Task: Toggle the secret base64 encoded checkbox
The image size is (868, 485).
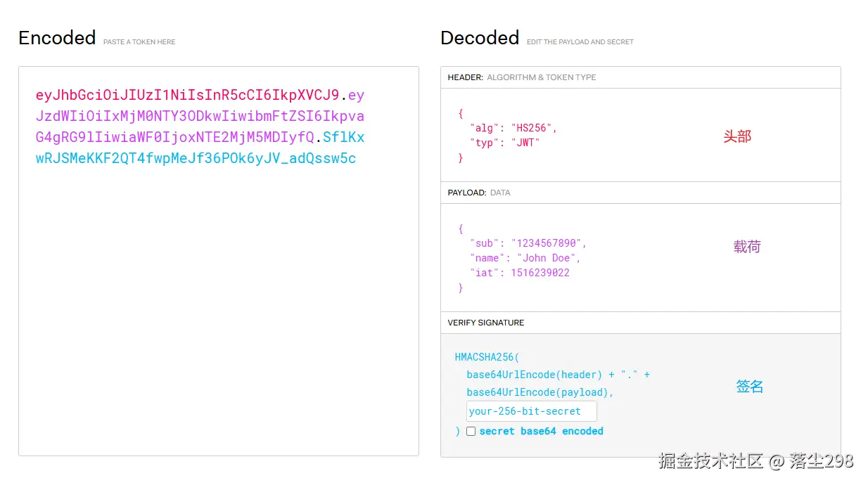Action: (x=471, y=431)
